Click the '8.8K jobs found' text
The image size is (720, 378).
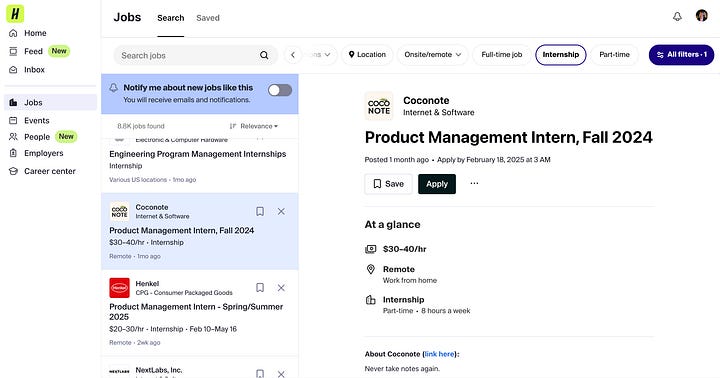pos(141,126)
